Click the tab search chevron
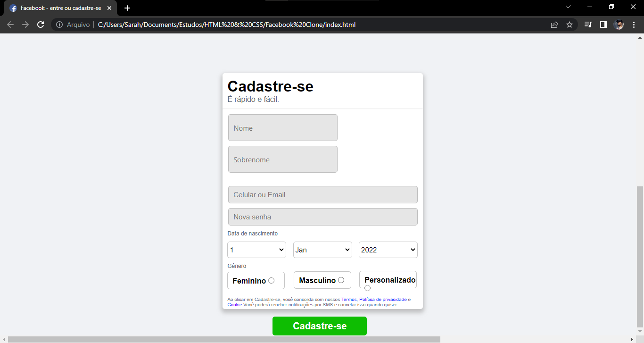This screenshot has height=343, width=644. coord(568,8)
